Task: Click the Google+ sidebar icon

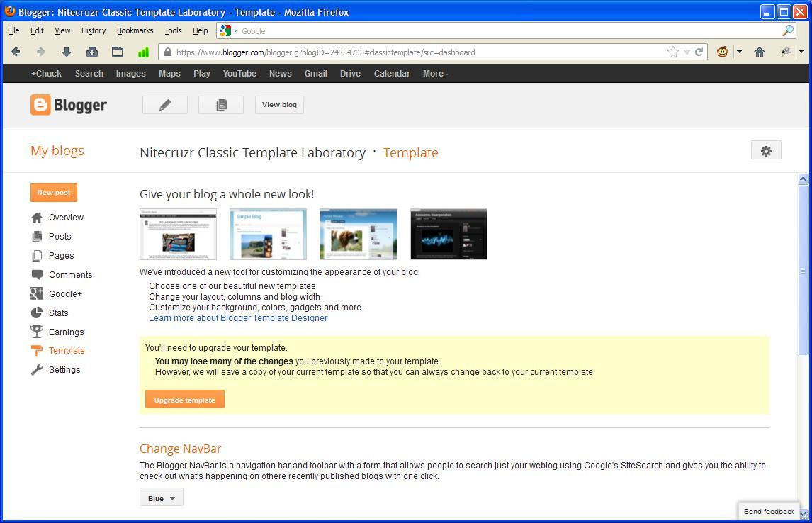Action: pyautogui.click(x=37, y=293)
